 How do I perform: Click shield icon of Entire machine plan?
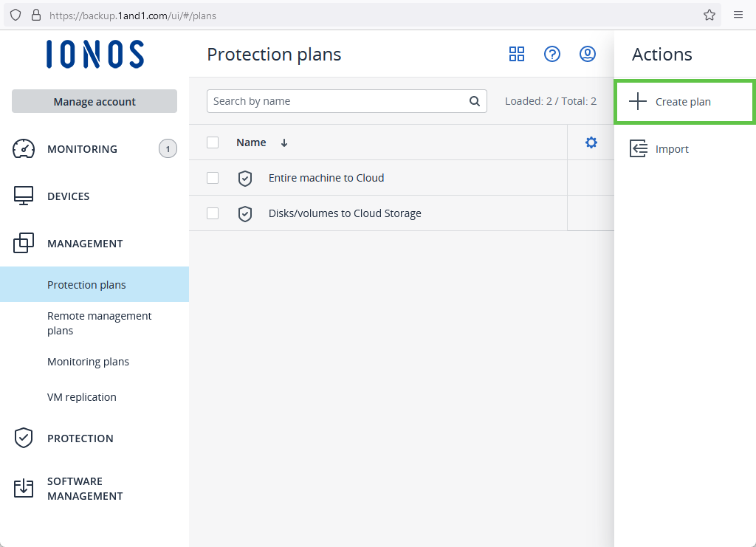click(245, 178)
